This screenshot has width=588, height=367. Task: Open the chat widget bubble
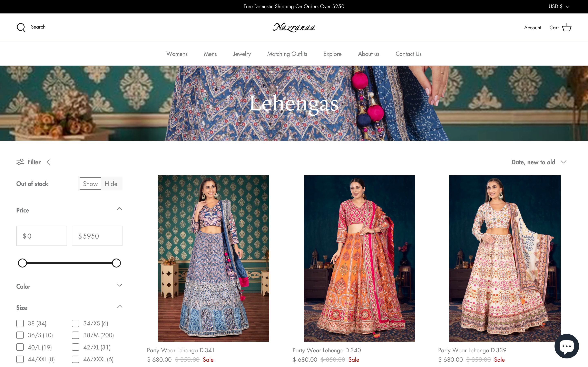(x=567, y=346)
